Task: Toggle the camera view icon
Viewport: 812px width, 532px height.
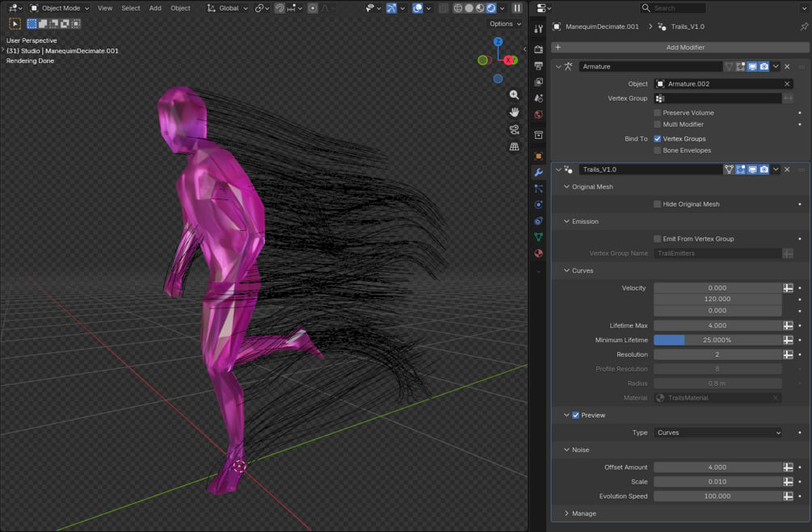Action: 514,129
